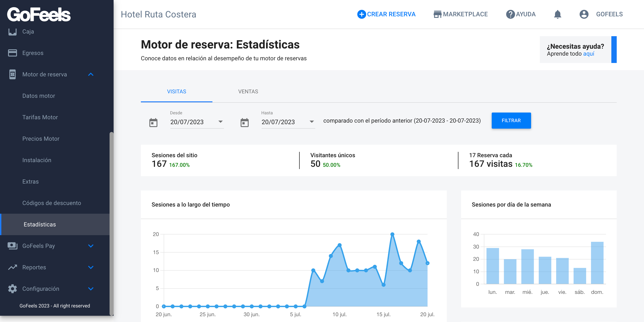The image size is (644, 322).
Task: Click the Configuración gear icon
Action: [x=12, y=289]
